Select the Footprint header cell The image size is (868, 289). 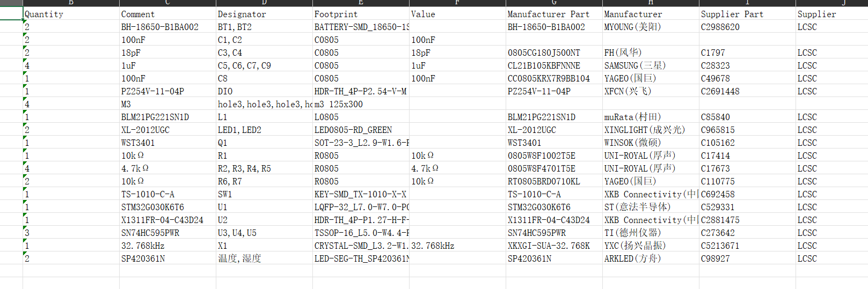[x=361, y=14]
